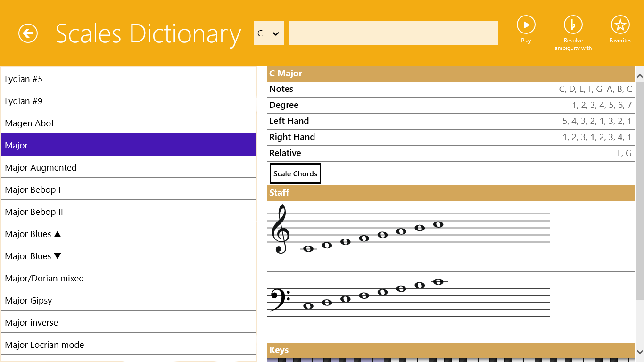The image size is (644, 362).
Task: Play the C Major scale
Action: point(526,25)
